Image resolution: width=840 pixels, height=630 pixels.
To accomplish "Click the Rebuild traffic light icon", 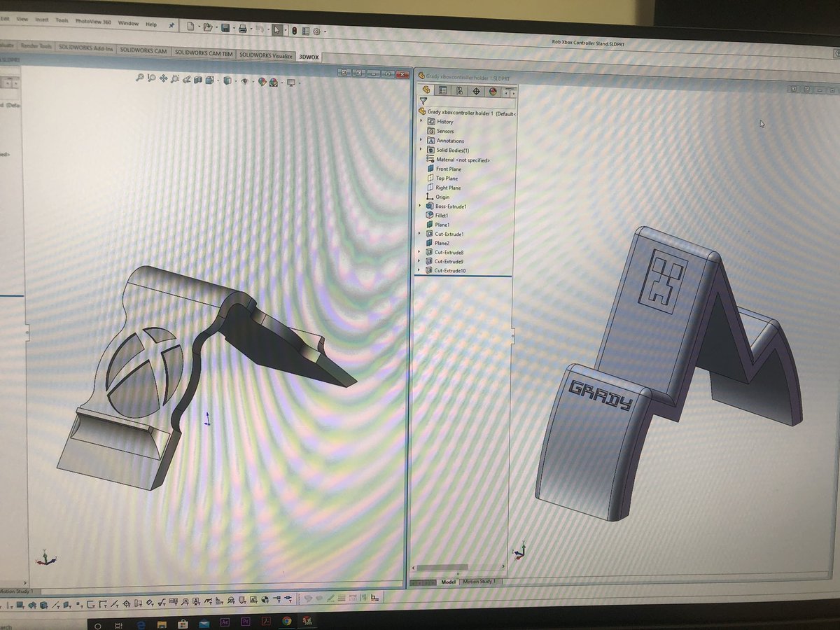I will click(x=294, y=30).
